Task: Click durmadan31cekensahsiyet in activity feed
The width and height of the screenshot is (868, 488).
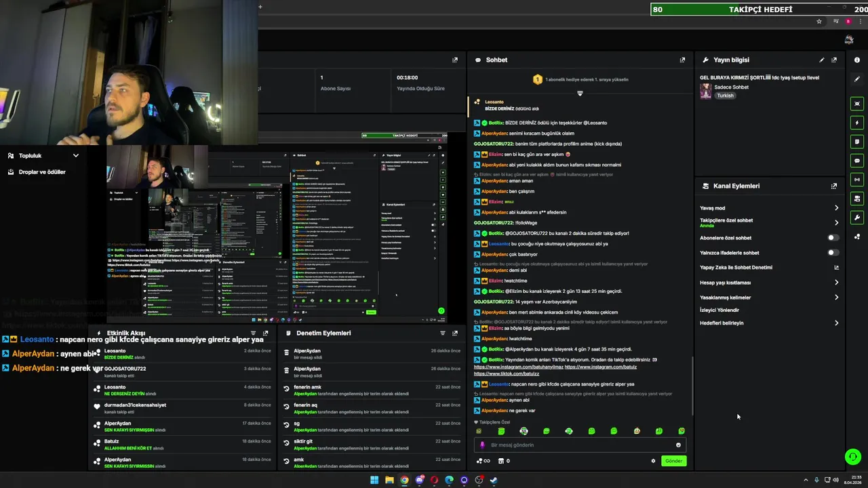Action: coord(135,405)
